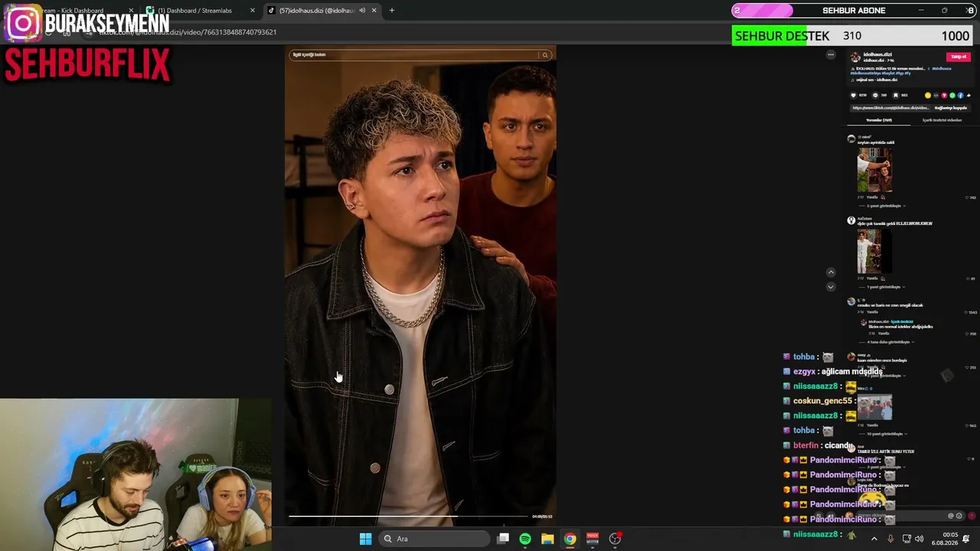
Task: Close the Dashboard / Streamlabs tab
Action: [253, 11]
